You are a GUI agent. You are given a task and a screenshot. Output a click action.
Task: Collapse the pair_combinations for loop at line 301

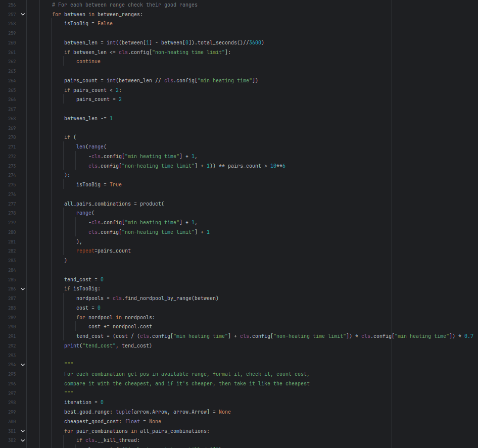pos(23,431)
